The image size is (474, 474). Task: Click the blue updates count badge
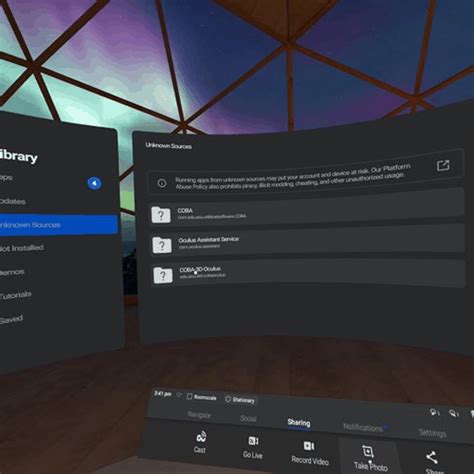click(x=94, y=183)
